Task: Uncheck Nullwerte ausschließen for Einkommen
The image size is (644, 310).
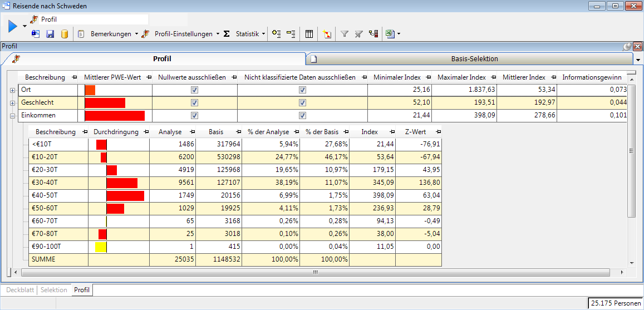Action: (x=194, y=115)
